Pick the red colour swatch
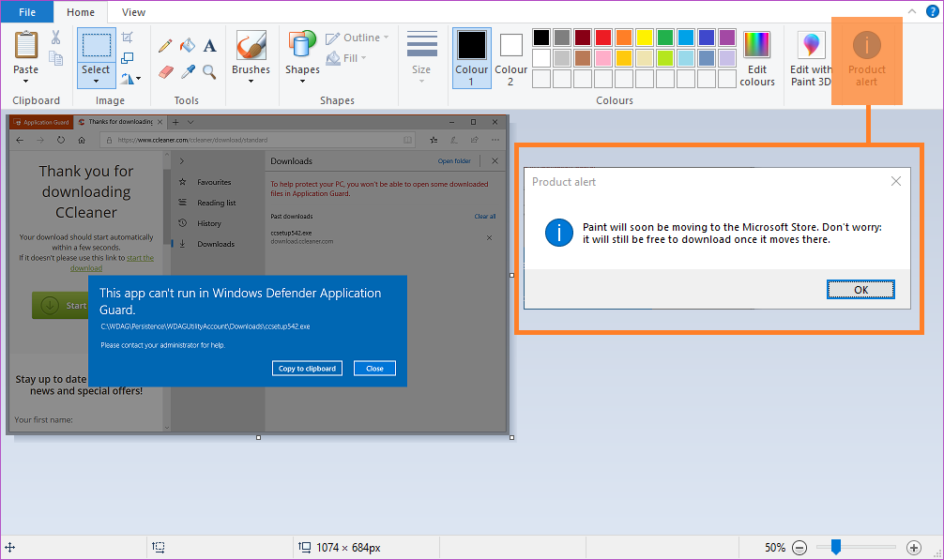Image resolution: width=944 pixels, height=560 pixels. point(603,38)
